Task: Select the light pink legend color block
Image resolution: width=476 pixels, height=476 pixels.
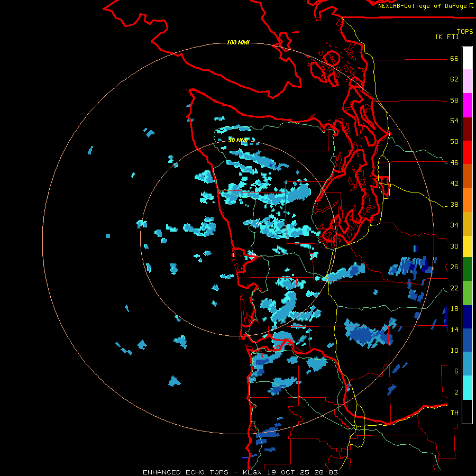Action: 467,81
